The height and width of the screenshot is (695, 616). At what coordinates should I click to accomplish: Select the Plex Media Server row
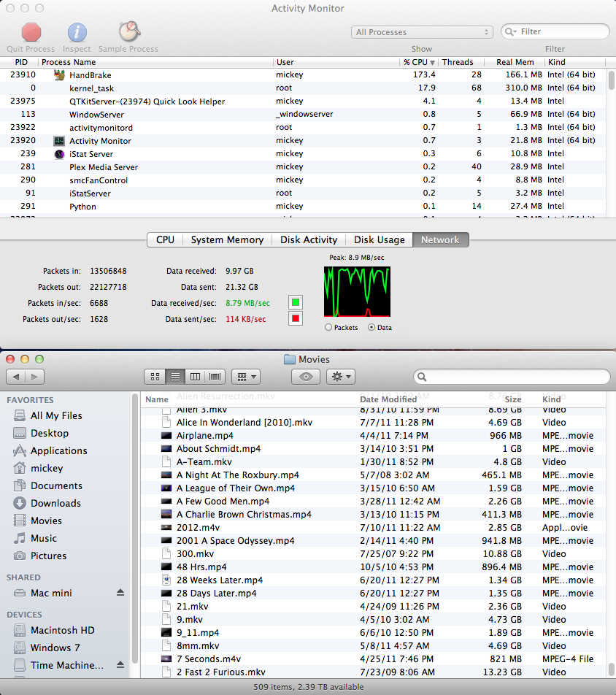[x=304, y=166]
